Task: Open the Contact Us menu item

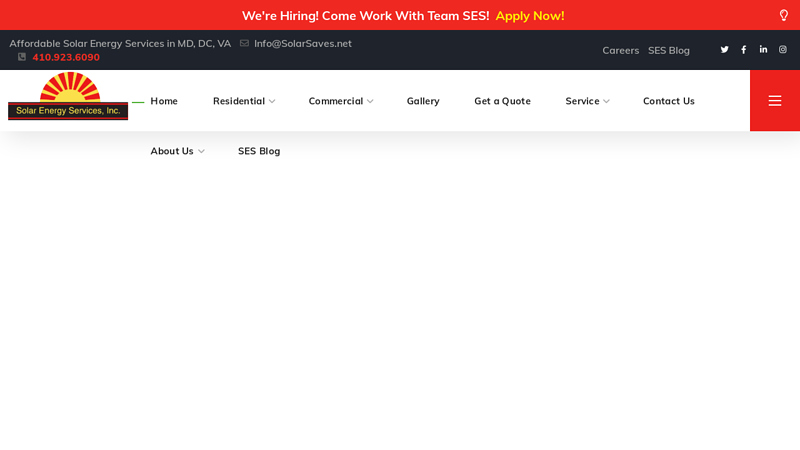Action: coord(669,101)
